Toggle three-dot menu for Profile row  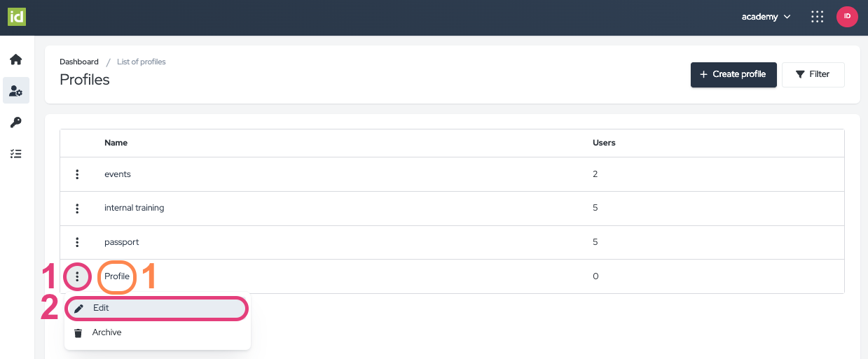point(77,277)
